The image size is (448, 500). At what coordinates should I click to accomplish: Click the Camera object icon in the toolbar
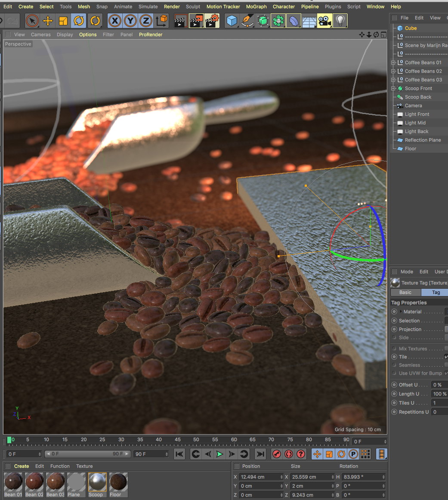point(324,21)
